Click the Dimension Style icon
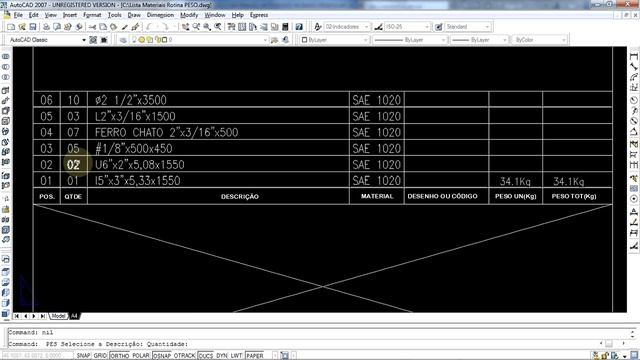640x360 pixels. [x=378, y=27]
